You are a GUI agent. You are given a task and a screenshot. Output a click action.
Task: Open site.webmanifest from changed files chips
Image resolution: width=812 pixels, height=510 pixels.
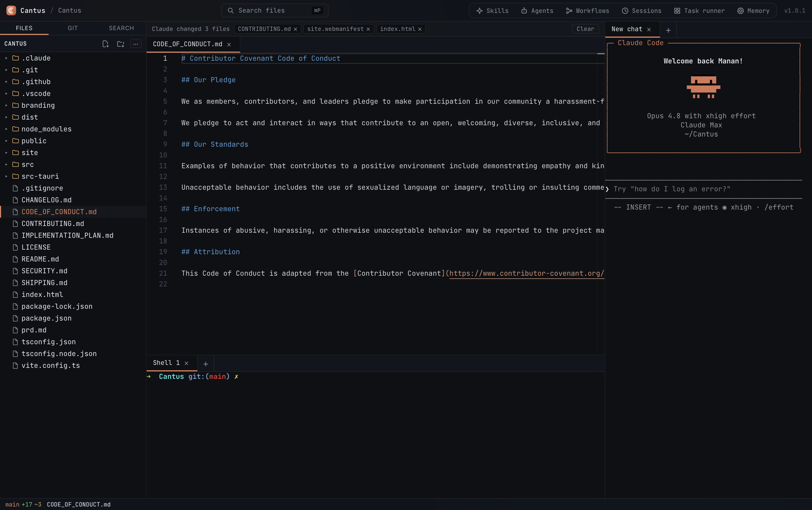click(335, 29)
